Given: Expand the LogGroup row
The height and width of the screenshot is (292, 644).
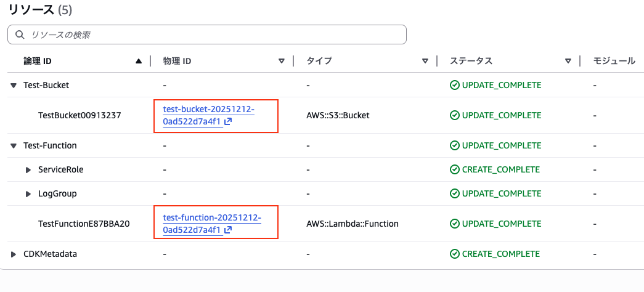Looking at the screenshot, I should pos(28,194).
